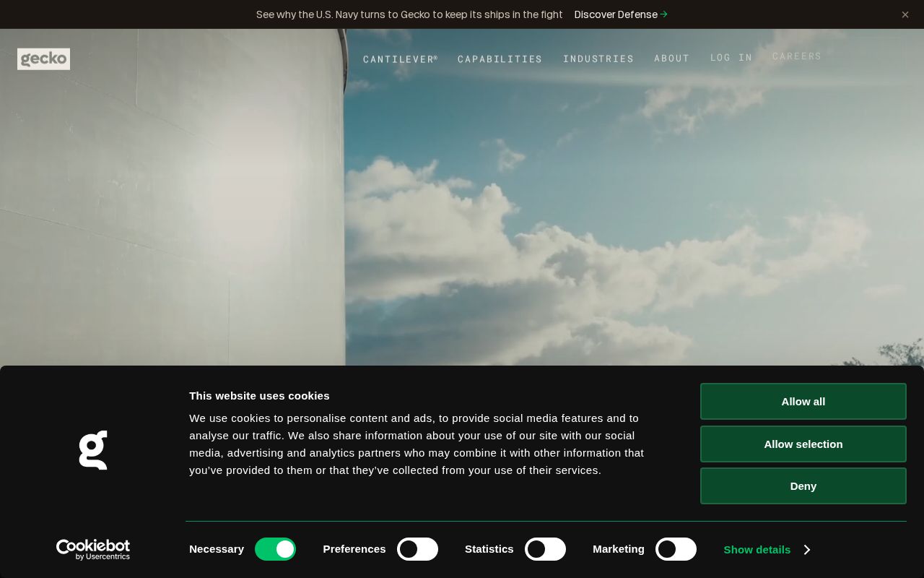Deny cookies
The image size is (924, 578).
pyautogui.click(x=803, y=486)
